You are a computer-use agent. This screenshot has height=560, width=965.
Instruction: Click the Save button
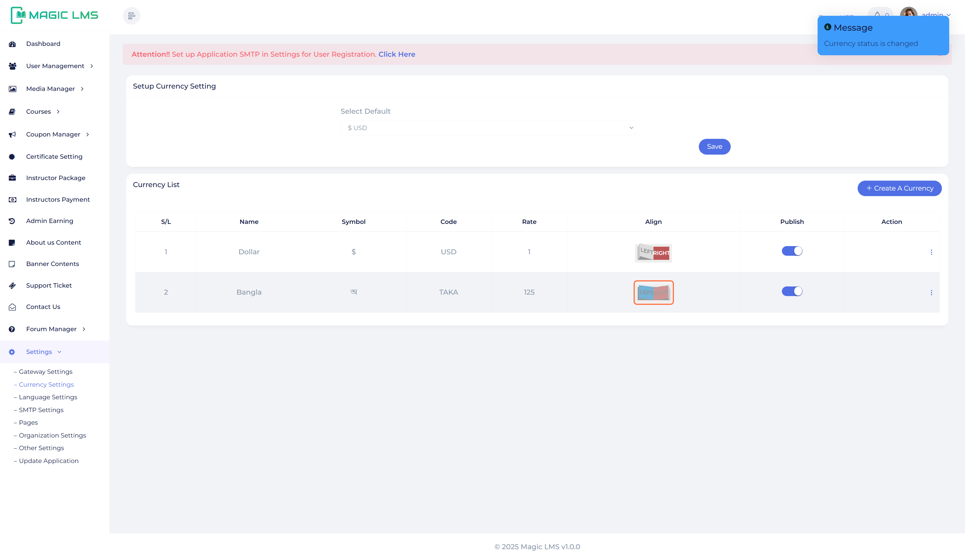point(714,146)
